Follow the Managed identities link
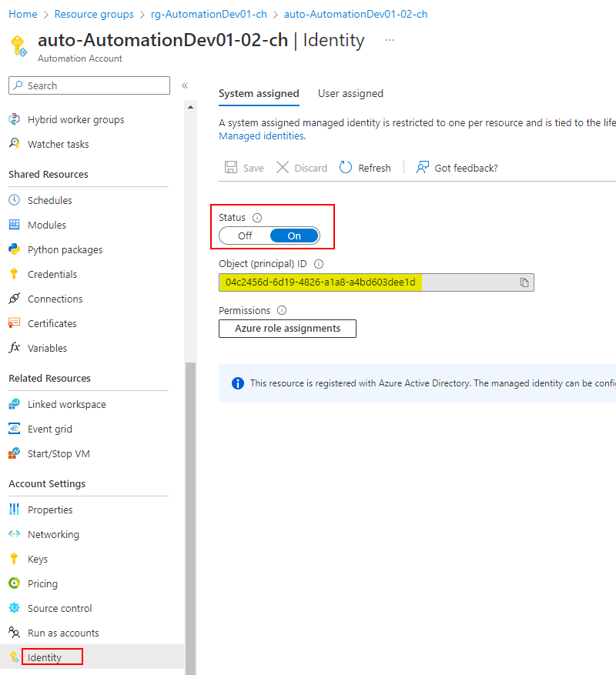This screenshot has height=675, width=616. point(263,136)
